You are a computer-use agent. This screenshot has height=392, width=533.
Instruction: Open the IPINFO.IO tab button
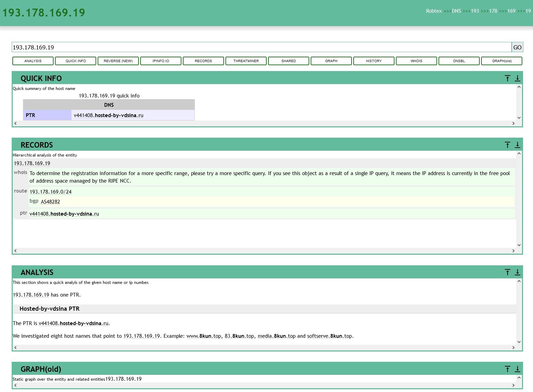(x=161, y=61)
